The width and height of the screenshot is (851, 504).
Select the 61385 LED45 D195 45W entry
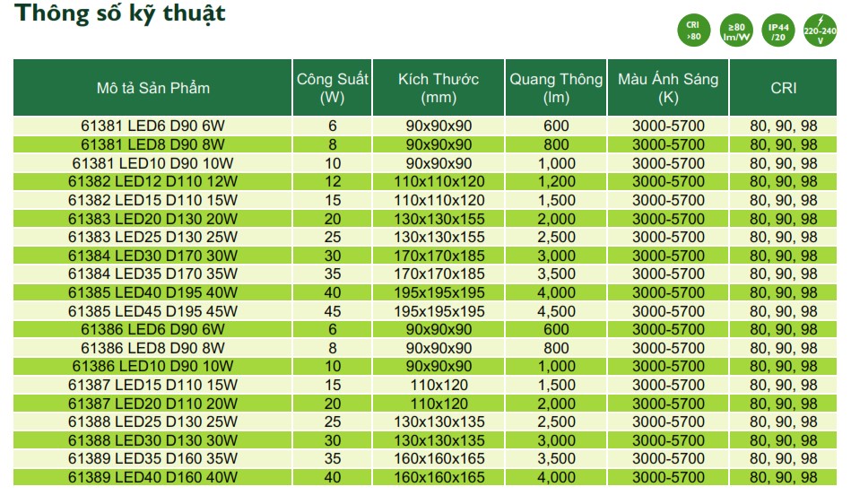tap(152, 311)
